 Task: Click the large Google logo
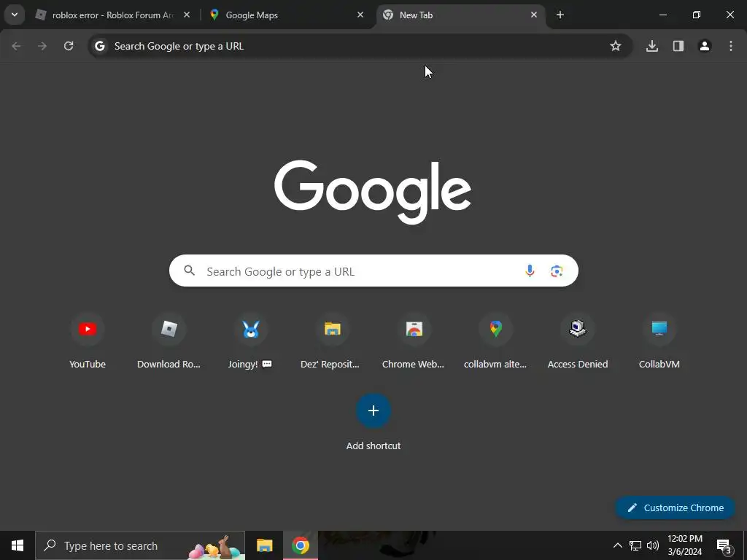(x=373, y=192)
